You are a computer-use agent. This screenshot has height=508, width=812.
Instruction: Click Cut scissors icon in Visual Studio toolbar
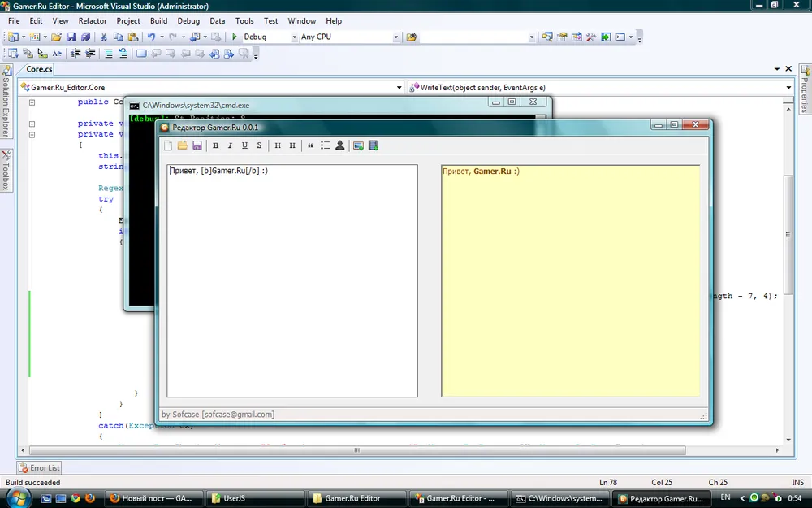[103, 37]
